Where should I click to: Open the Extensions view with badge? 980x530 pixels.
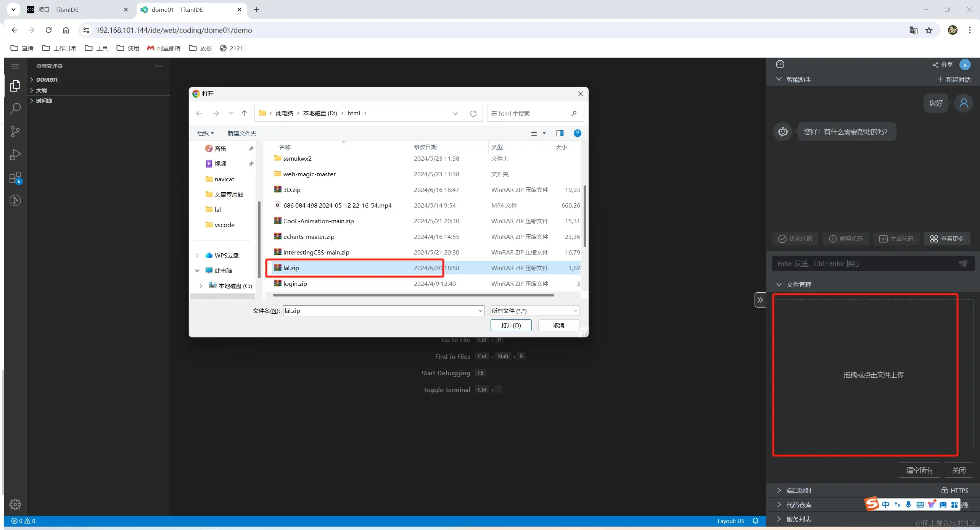[15, 178]
